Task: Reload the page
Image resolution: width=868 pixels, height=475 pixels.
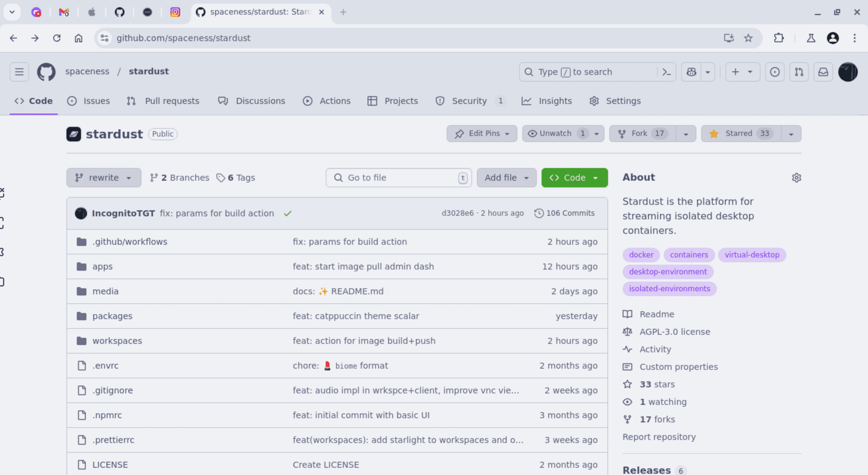Action: click(57, 38)
